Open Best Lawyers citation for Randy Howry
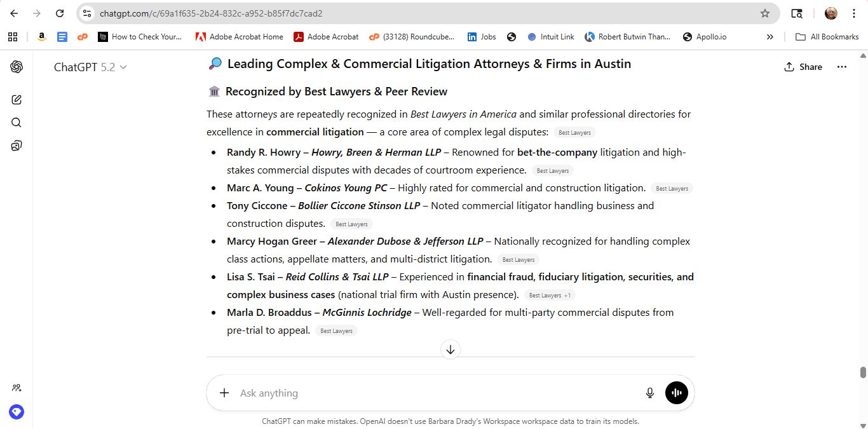The height and width of the screenshot is (429, 868). point(553,171)
